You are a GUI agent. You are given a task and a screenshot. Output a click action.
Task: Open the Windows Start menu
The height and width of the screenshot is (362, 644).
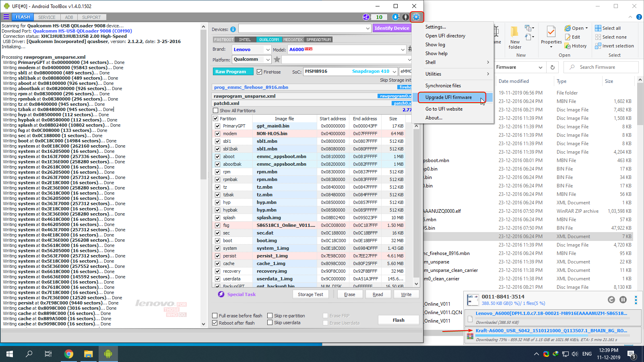pyautogui.click(x=10, y=354)
